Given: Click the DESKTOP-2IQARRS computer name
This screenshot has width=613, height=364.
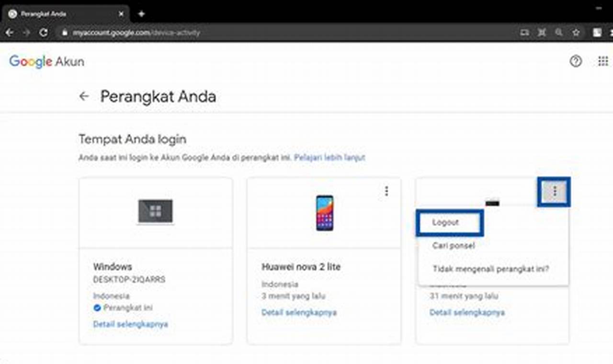Looking at the screenshot, I should (129, 279).
